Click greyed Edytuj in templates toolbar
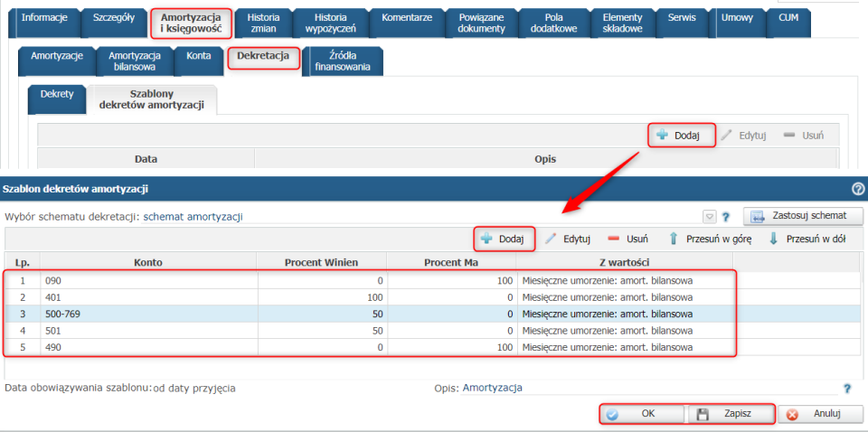Screen dimensions: 868x432 coord(743,135)
